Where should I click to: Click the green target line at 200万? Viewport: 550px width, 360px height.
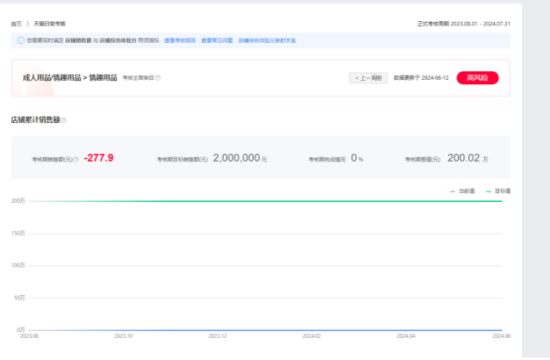click(x=266, y=201)
